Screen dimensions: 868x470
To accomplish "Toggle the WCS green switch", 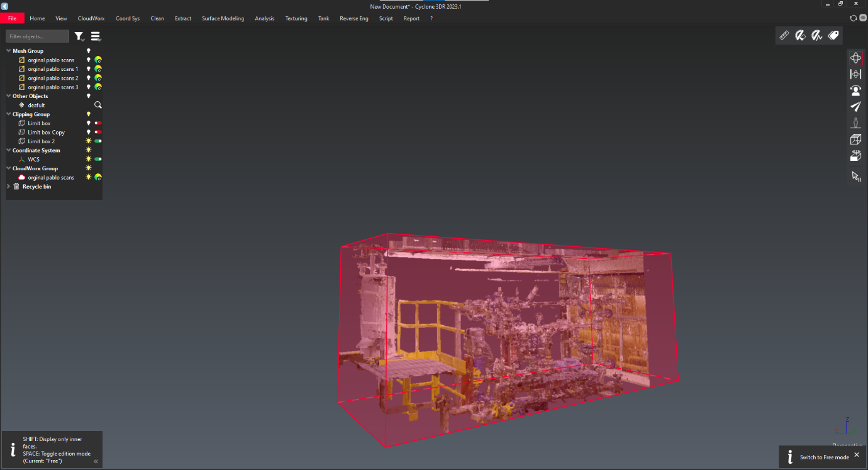I will [98, 160].
